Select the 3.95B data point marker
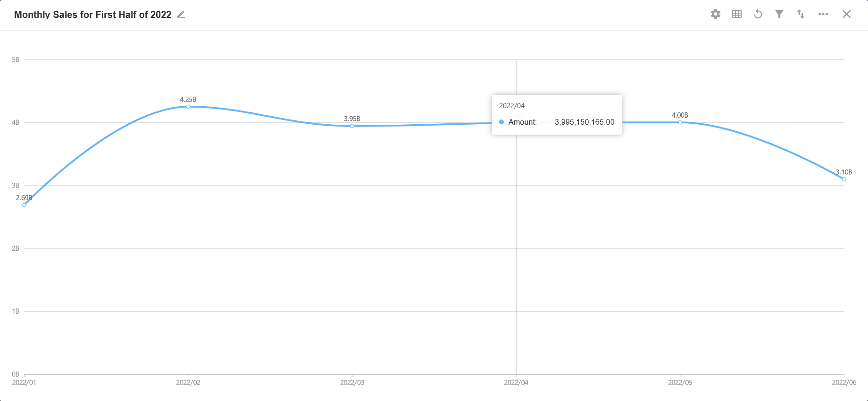 pyautogui.click(x=352, y=126)
